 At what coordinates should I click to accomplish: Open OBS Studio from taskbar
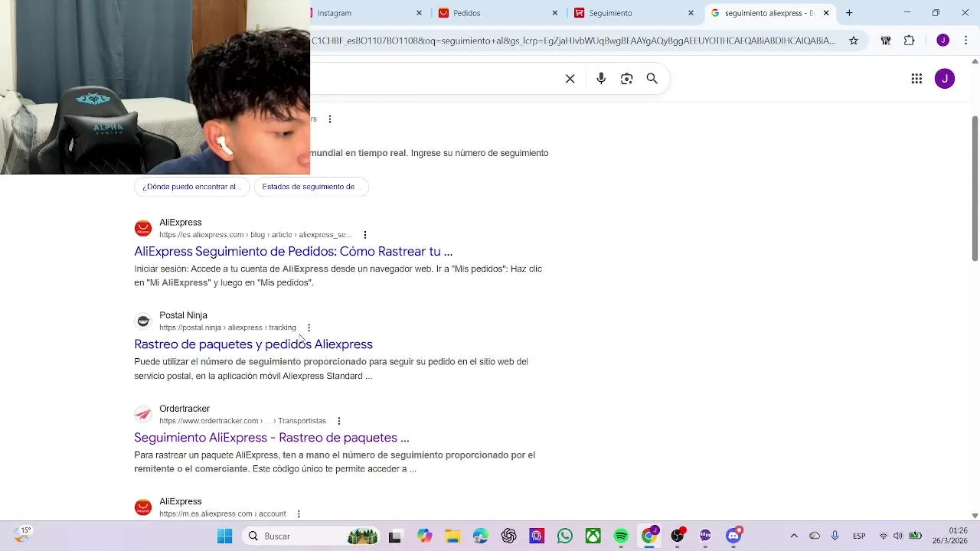(678, 536)
